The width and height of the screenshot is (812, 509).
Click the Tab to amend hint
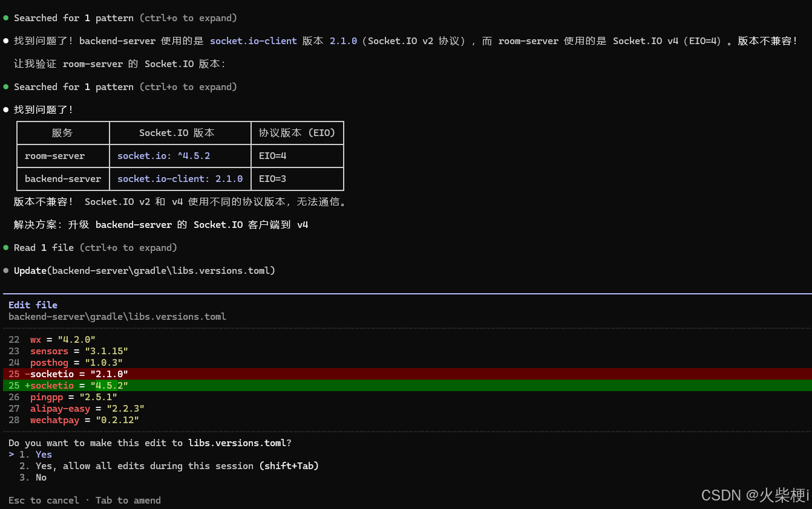pyautogui.click(x=128, y=501)
